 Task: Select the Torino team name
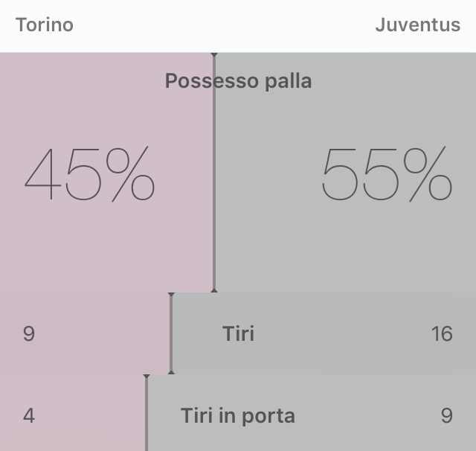click(x=45, y=25)
